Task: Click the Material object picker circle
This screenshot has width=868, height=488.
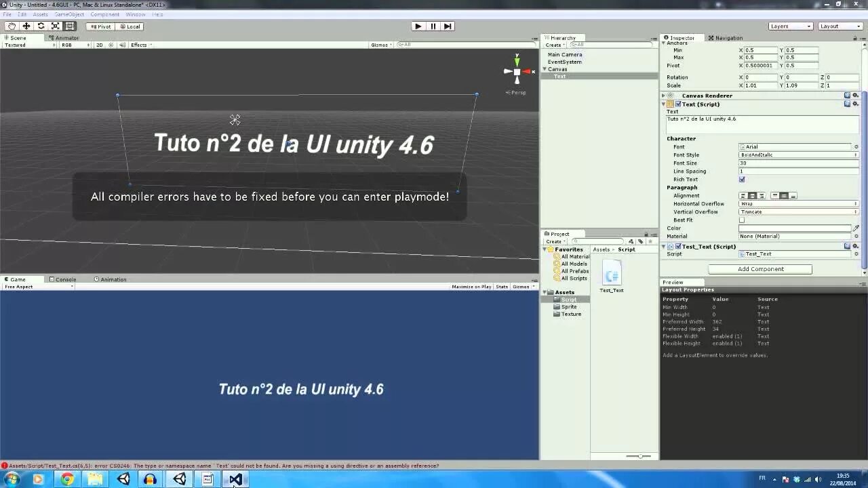Action: pos(856,237)
